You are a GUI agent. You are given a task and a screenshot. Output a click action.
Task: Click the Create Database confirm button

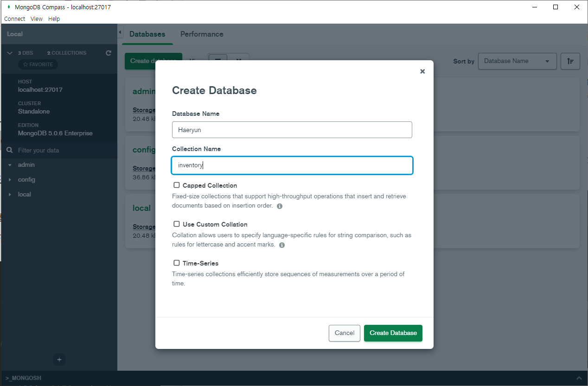[393, 333]
